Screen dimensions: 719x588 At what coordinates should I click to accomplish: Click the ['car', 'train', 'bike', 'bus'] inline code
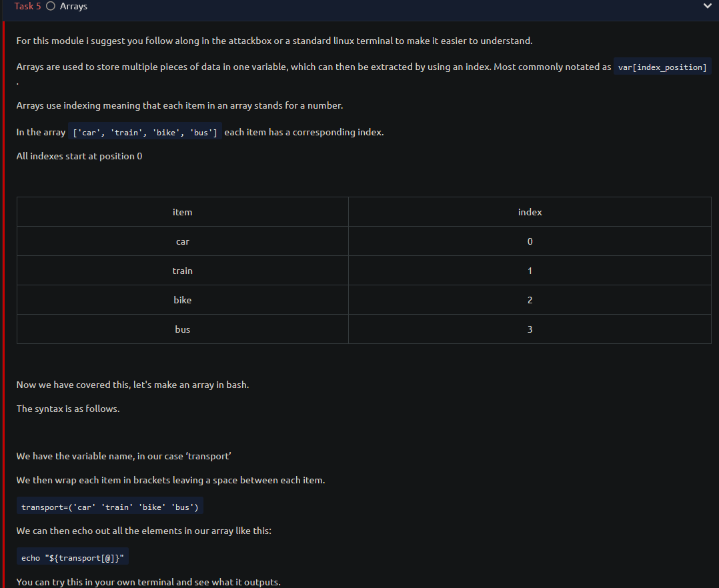(x=145, y=133)
